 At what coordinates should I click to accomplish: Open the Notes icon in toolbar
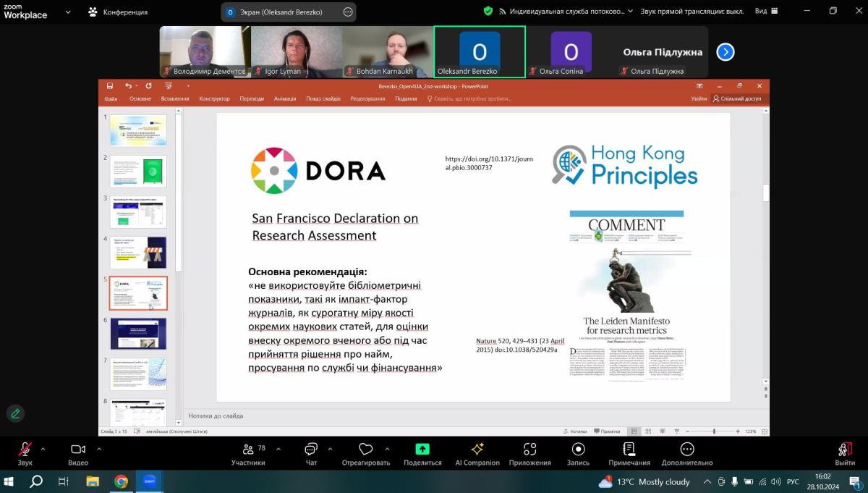(x=629, y=453)
